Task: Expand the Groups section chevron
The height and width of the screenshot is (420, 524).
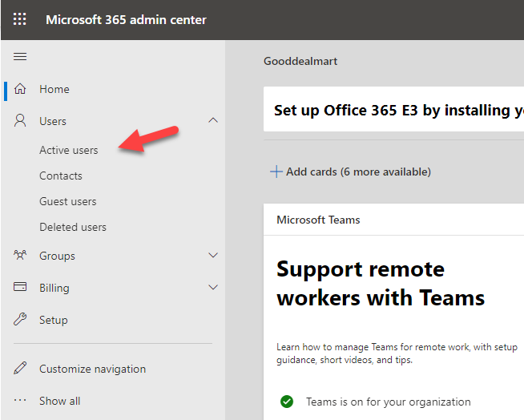Action: [x=213, y=256]
